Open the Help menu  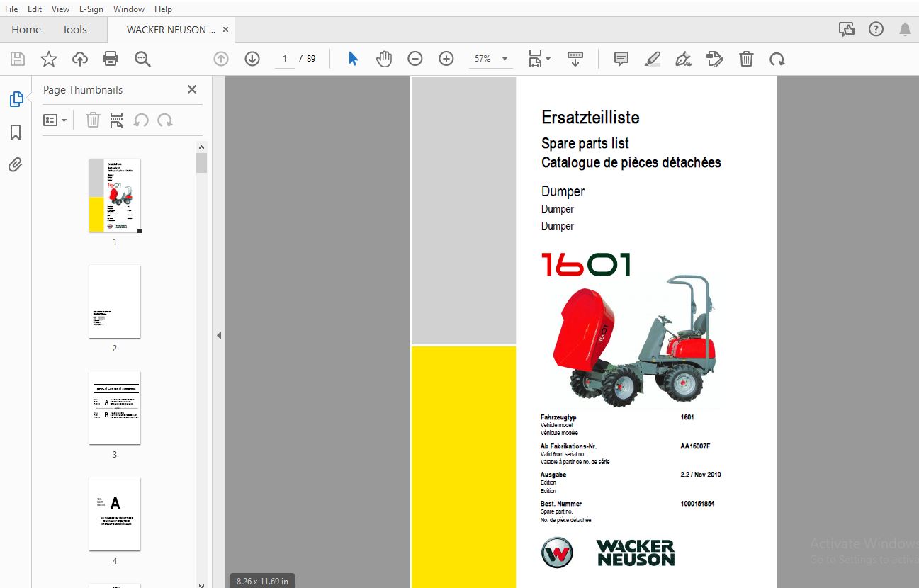click(163, 9)
